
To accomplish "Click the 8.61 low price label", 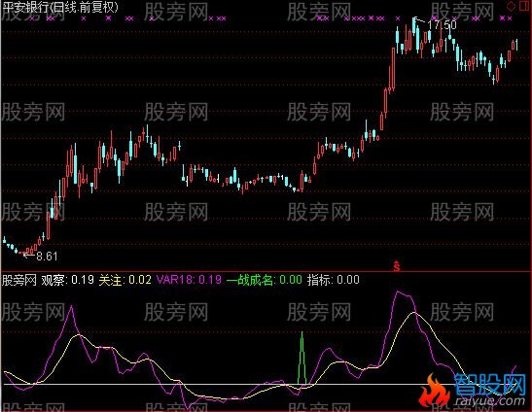I will coord(47,257).
